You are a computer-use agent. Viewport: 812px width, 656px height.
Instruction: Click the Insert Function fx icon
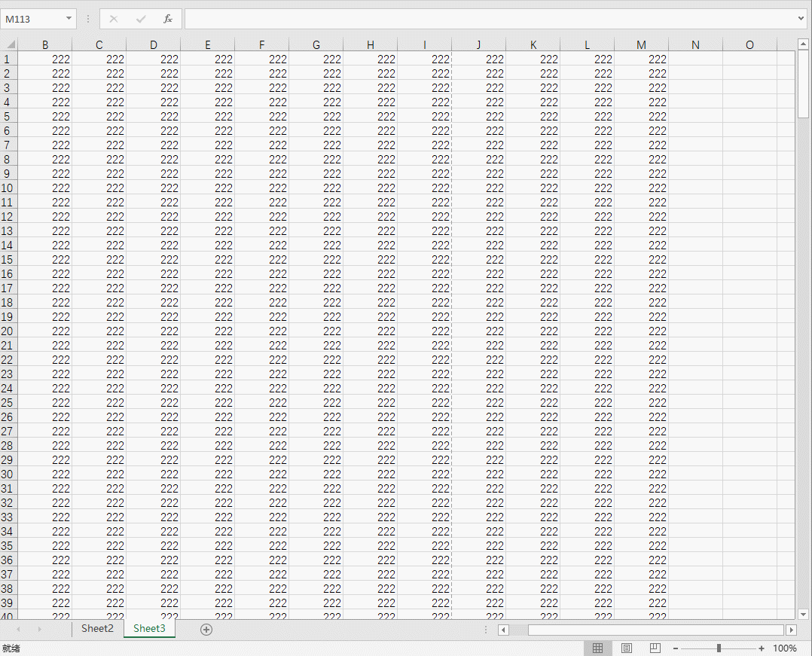tap(168, 19)
